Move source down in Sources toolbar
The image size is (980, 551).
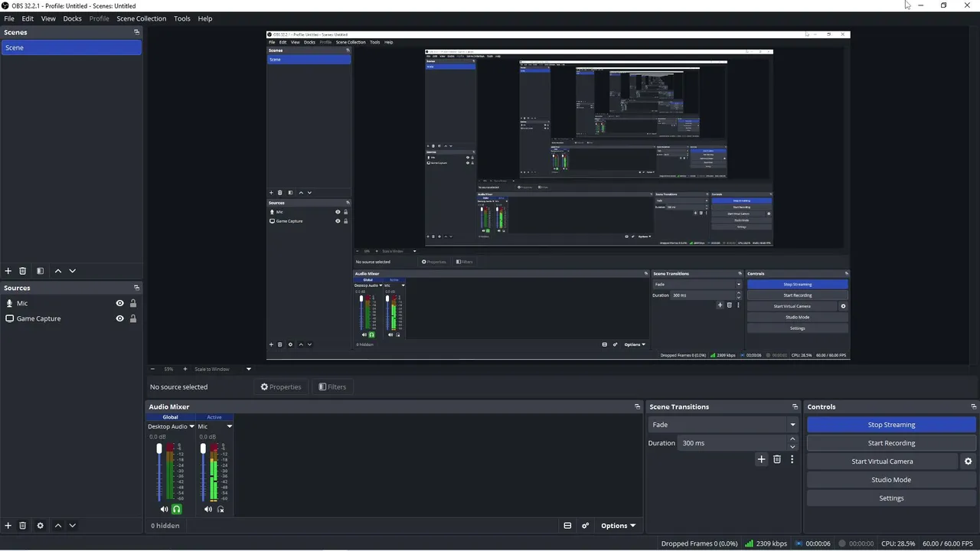pos(73,526)
